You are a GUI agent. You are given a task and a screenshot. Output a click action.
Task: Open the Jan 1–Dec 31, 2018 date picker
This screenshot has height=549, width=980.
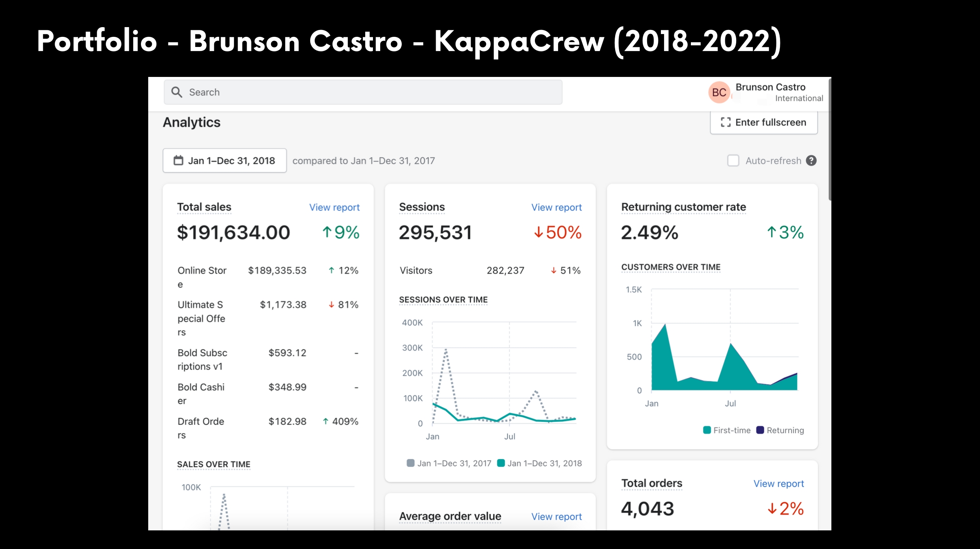(225, 161)
